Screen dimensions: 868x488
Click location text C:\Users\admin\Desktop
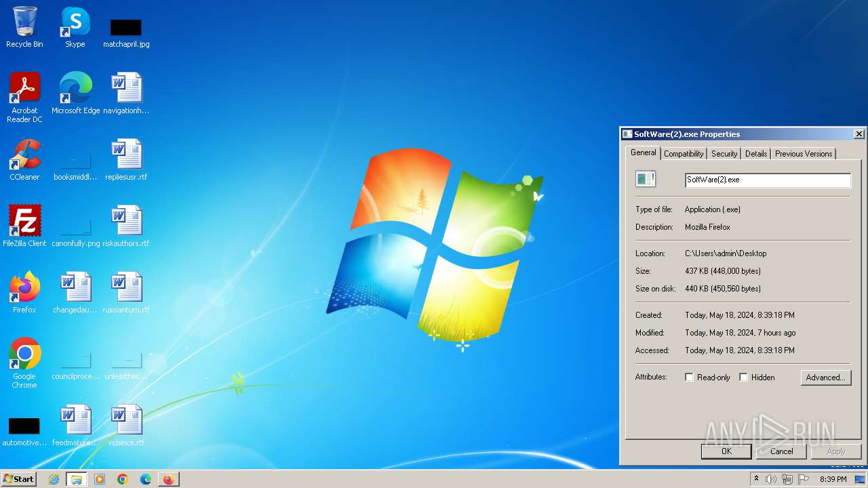[x=726, y=253]
